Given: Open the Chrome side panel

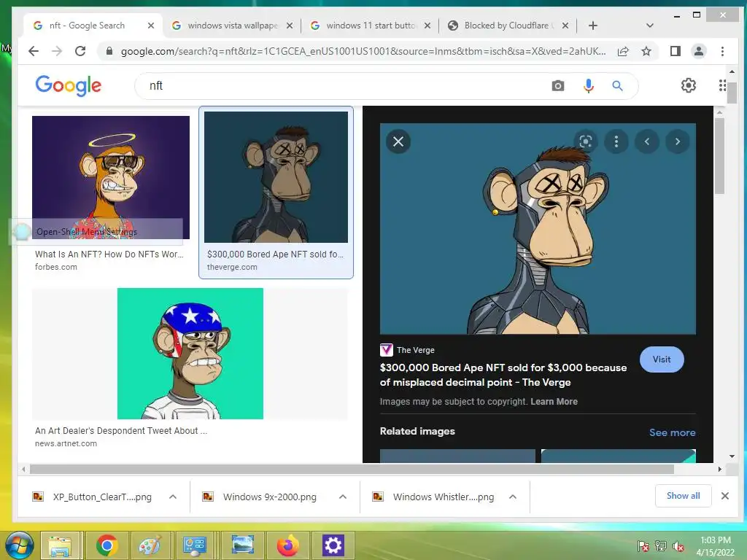Looking at the screenshot, I should 675,51.
